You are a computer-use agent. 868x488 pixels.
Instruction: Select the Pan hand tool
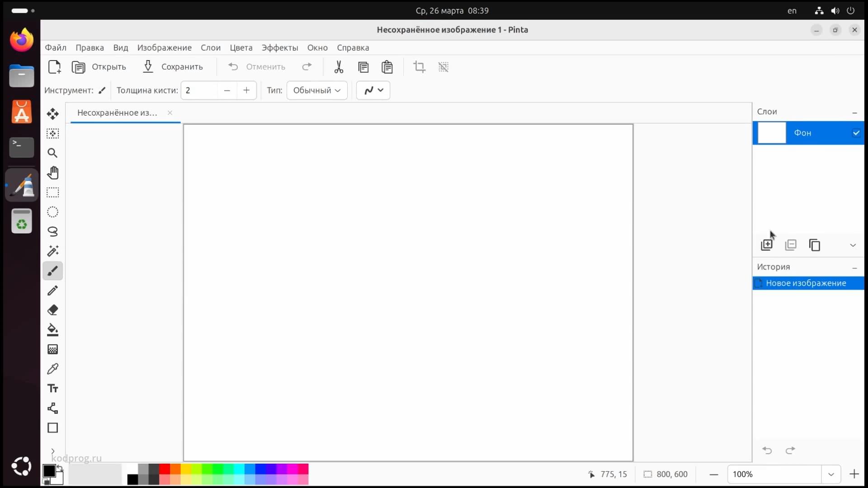[x=52, y=173]
